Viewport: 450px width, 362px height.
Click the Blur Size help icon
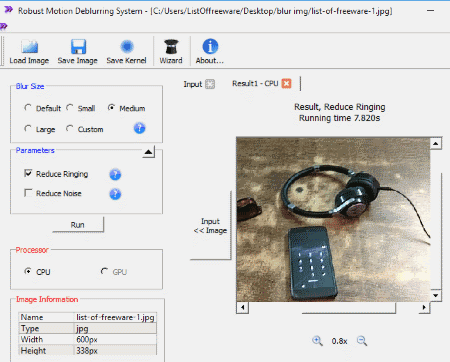coord(139,128)
